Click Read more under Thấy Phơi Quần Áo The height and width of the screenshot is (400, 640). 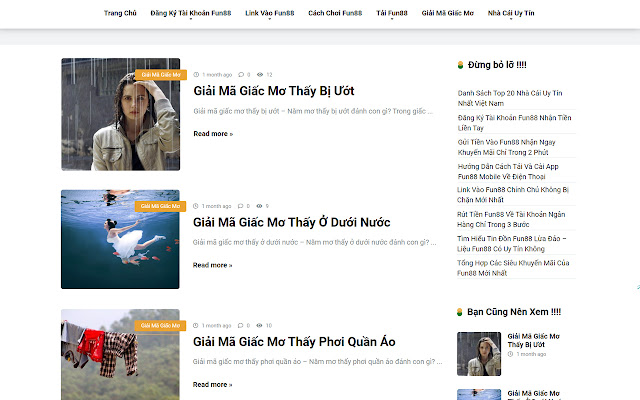tap(212, 384)
